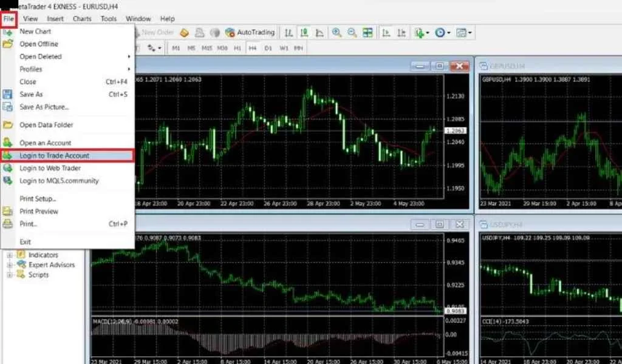Open the Charts menu
Screen dimensions: 622x364
(x=82, y=19)
